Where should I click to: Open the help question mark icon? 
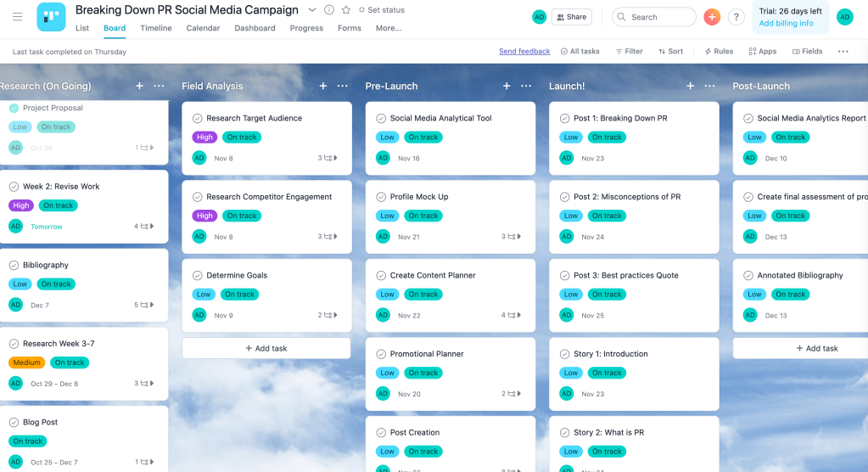(736, 17)
